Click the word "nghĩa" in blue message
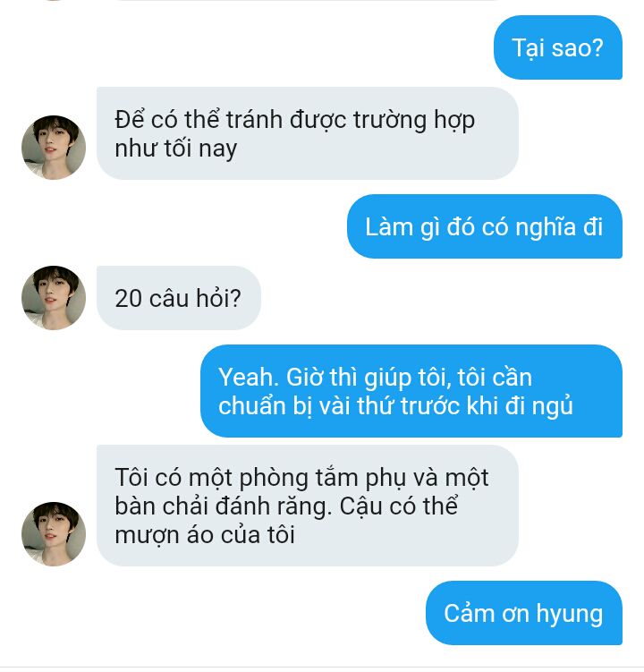This screenshot has width=644, height=672. coord(546,227)
